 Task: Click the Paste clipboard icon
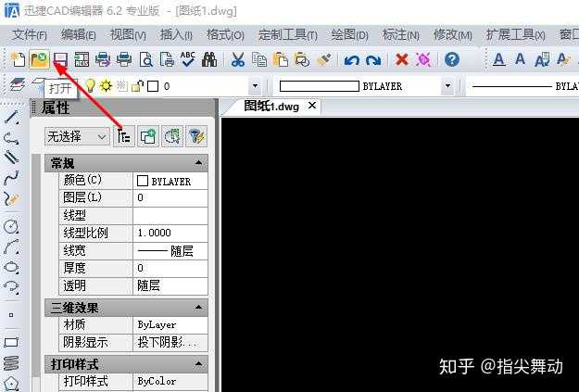[x=281, y=59]
